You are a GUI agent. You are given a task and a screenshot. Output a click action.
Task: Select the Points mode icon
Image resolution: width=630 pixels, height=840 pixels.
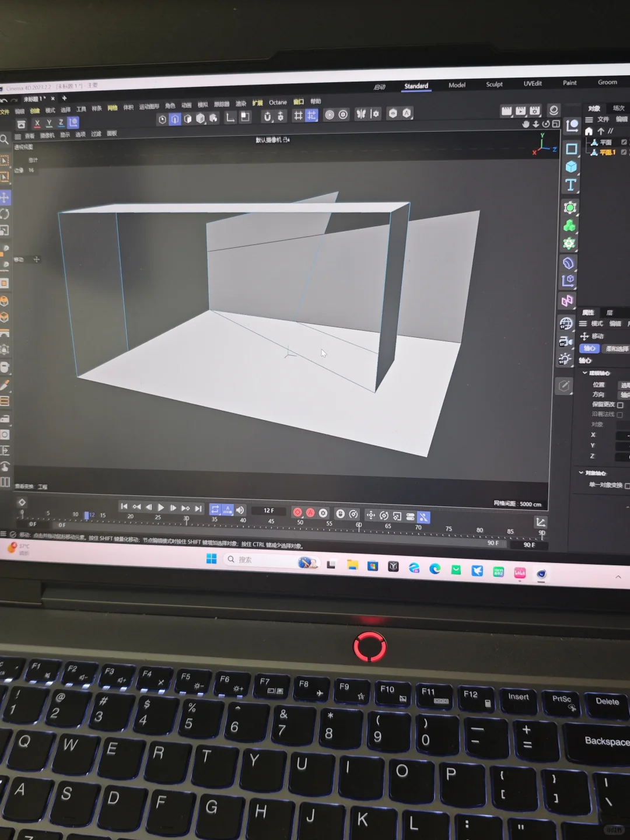point(162,120)
